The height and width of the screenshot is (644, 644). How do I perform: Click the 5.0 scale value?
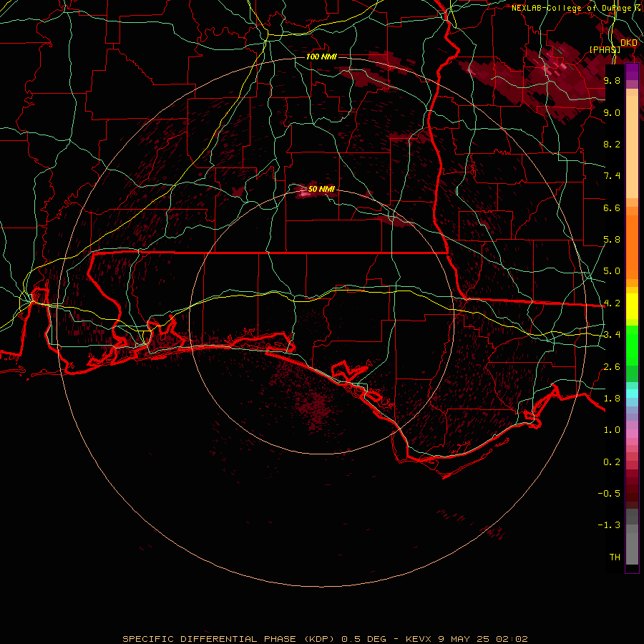612,271
